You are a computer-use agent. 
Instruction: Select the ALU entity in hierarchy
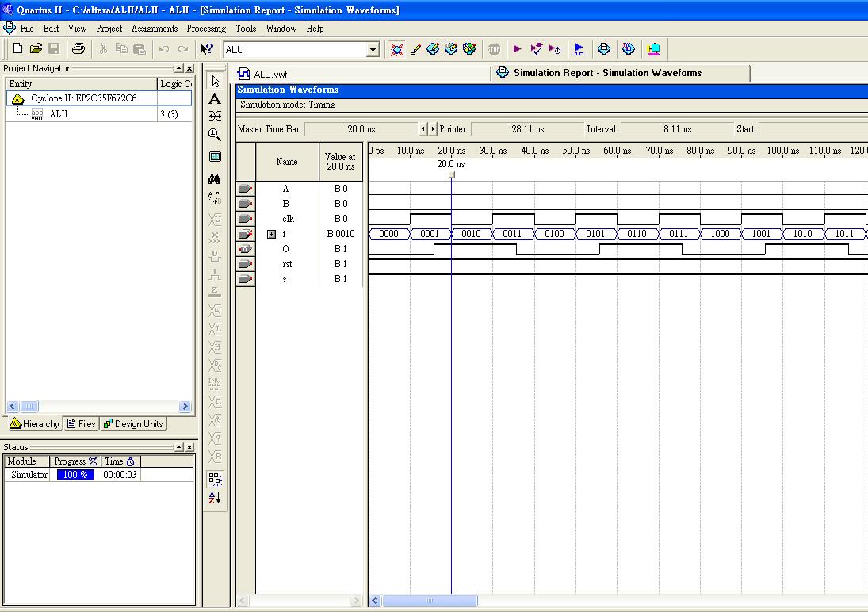click(58, 114)
